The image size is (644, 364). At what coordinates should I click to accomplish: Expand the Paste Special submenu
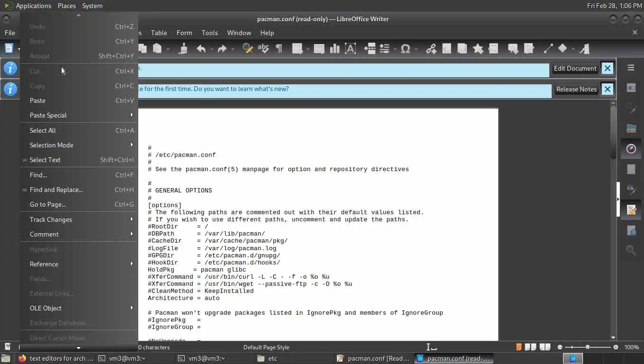pyautogui.click(x=80, y=115)
